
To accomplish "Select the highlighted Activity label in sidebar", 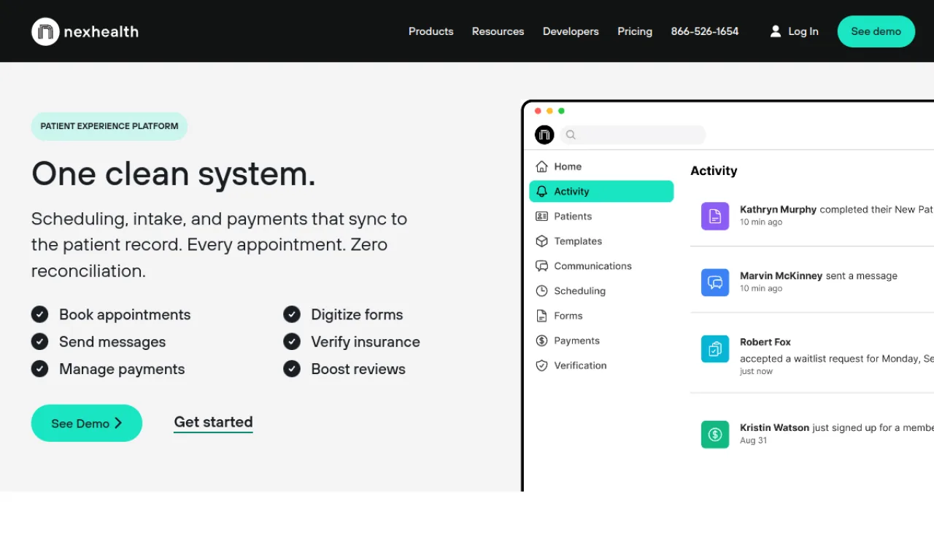I will point(571,191).
